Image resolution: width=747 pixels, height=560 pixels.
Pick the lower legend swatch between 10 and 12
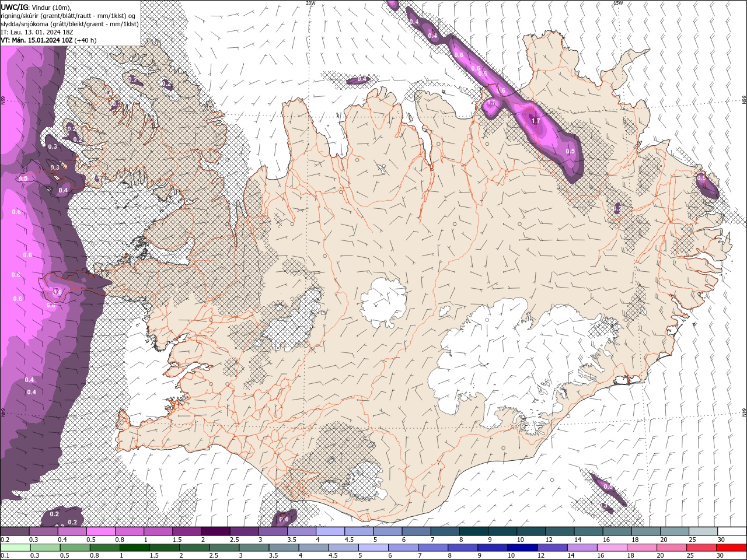click(523, 548)
